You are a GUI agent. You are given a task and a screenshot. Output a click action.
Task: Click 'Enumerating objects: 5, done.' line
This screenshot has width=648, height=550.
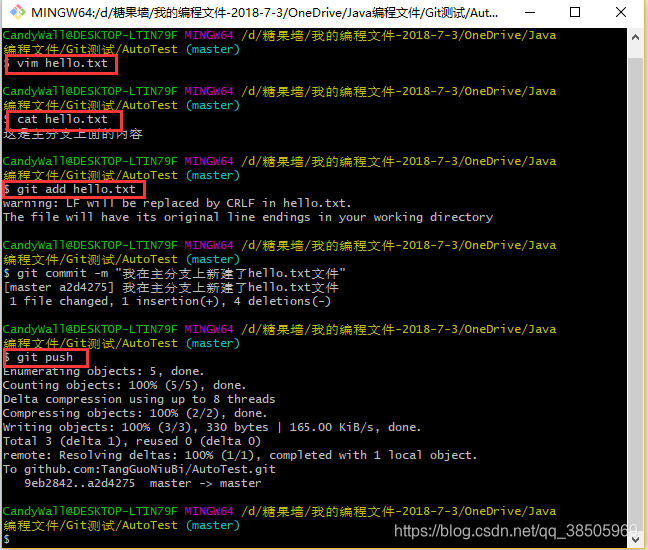pos(103,371)
